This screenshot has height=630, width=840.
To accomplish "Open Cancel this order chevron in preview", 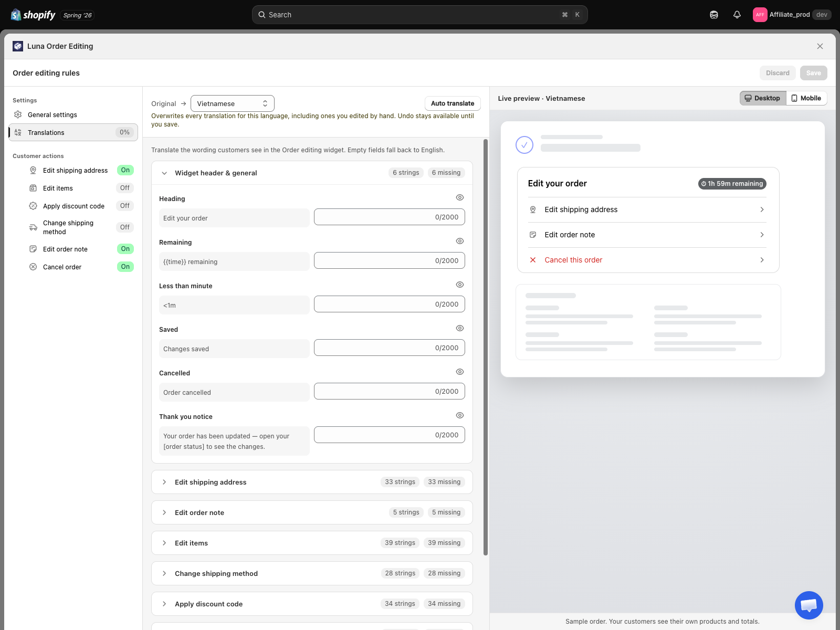I will (x=762, y=260).
